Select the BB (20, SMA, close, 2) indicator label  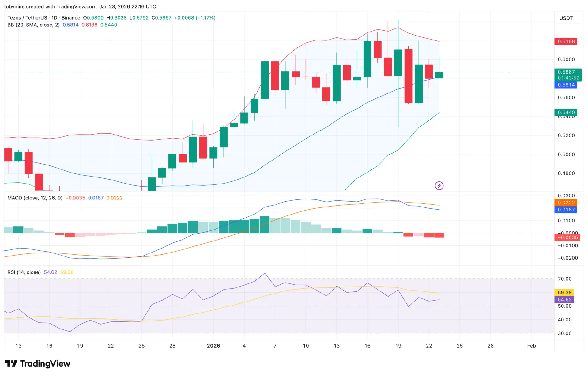pos(34,25)
